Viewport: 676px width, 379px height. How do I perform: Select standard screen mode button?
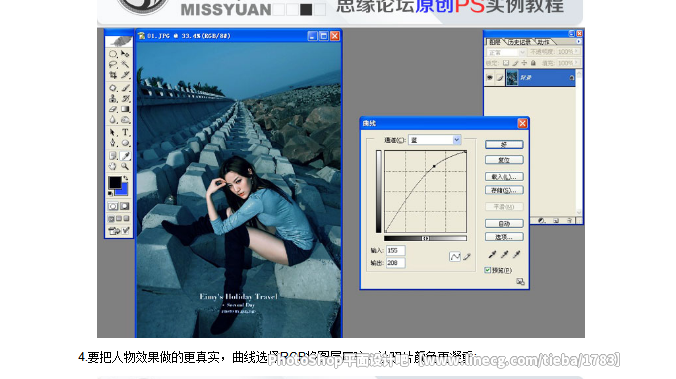coord(111,219)
